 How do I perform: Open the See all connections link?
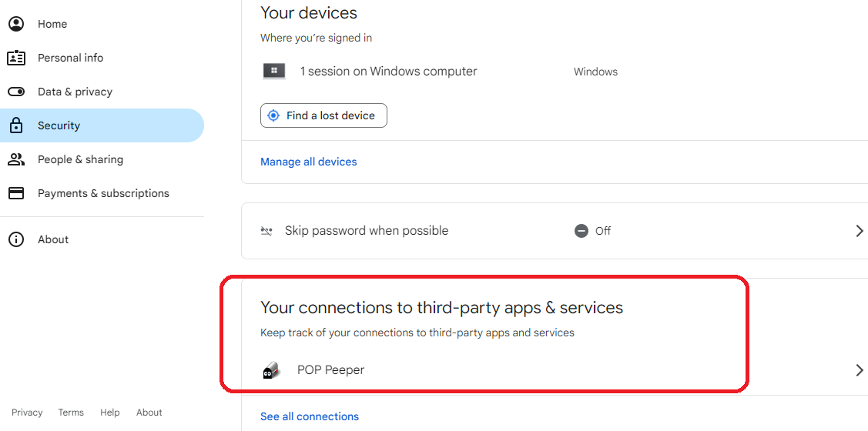click(x=310, y=416)
